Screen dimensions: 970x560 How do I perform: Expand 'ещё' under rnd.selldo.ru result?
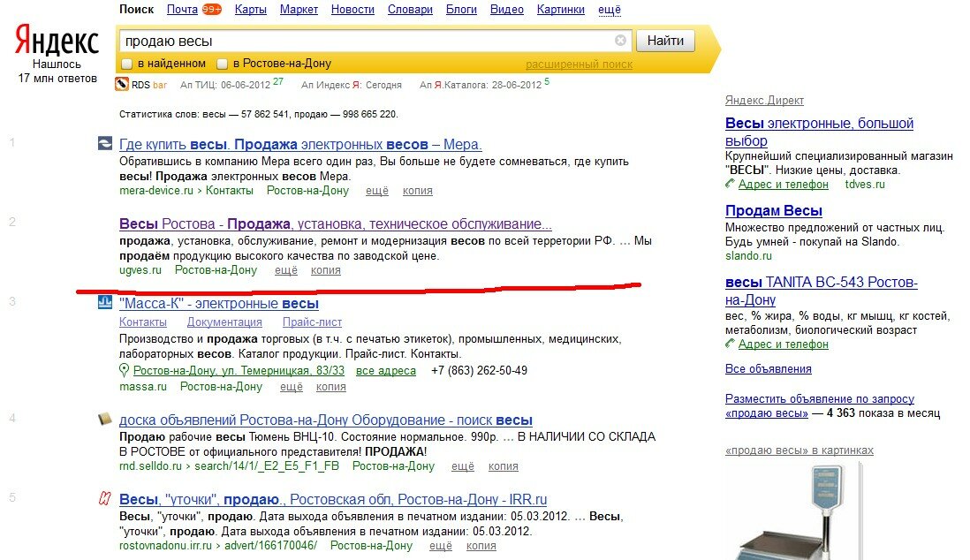(463, 466)
